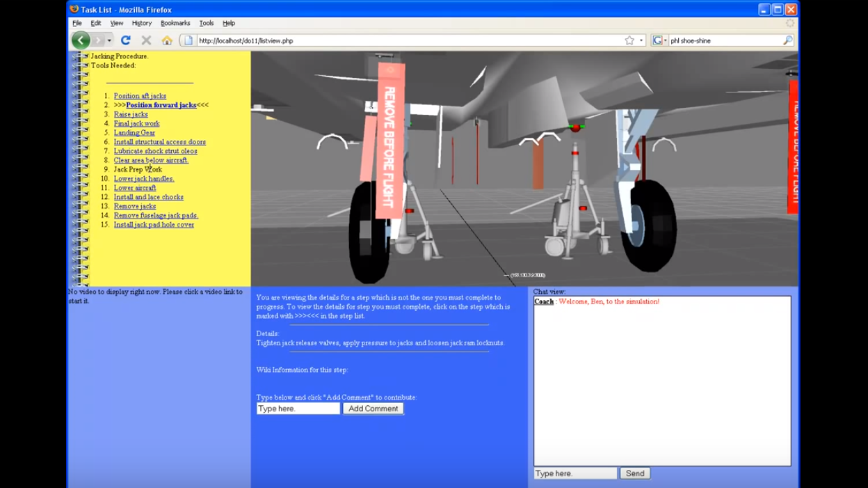Open the 'Position forward jacks' current step
This screenshot has width=868, height=488.
(x=161, y=105)
